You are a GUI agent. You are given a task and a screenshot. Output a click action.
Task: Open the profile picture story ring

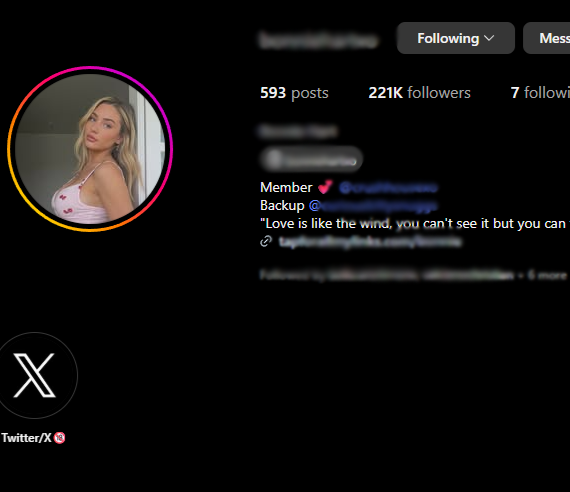(90, 149)
